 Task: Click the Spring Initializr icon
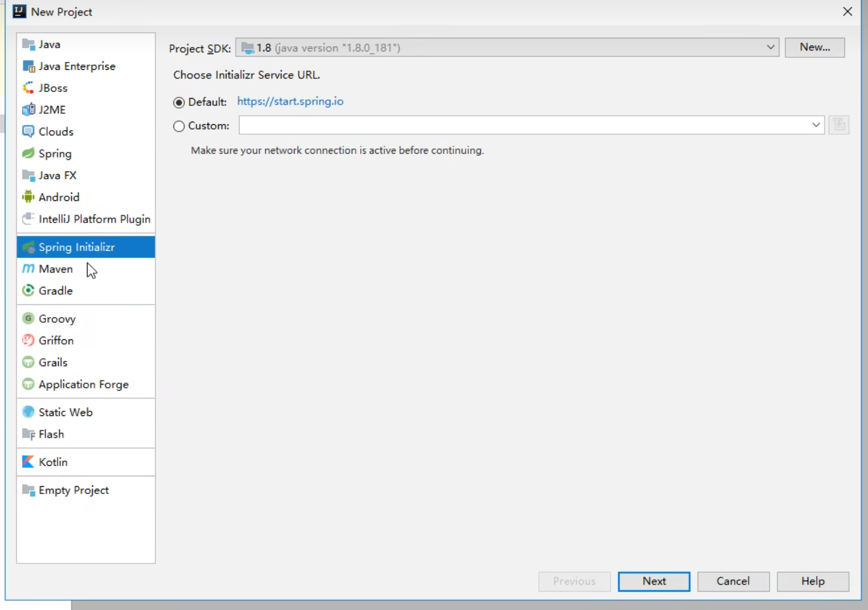coord(28,247)
